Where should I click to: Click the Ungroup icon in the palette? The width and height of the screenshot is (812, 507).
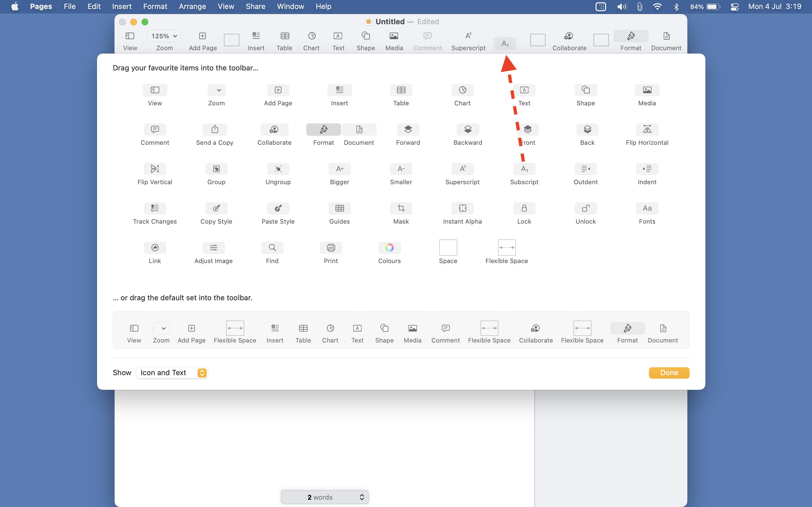point(278,169)
